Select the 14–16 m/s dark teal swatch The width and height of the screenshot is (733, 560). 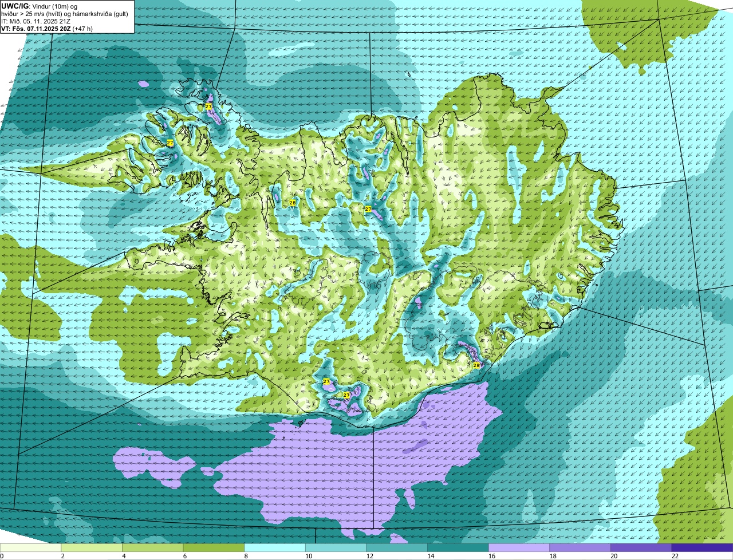pyautogui.click(x=458, y=547)
